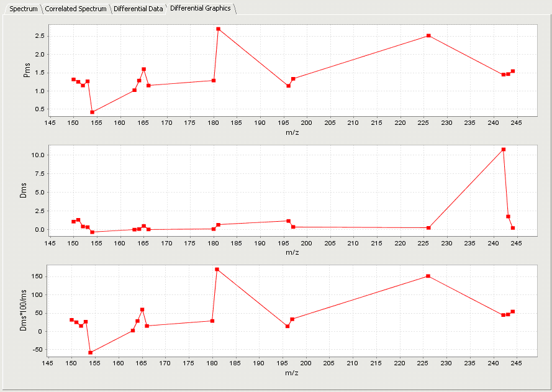
Task: Click Dms*100/ms chart peak at m/z 181
Action: point(217,269)
